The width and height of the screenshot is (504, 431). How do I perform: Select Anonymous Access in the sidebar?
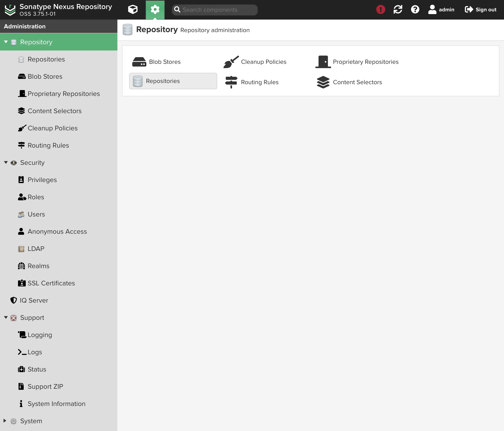pyautogui.click(x=57, y=231)
